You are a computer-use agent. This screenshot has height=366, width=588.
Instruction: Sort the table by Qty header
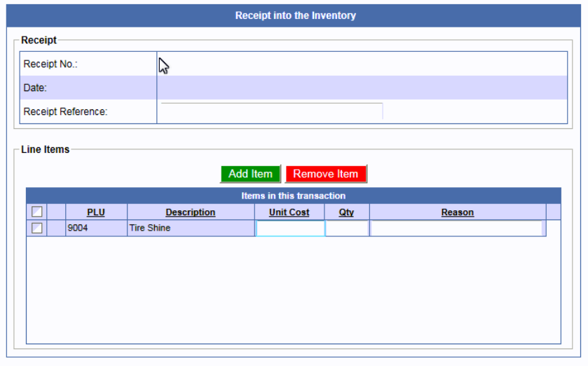pos(346,212)
